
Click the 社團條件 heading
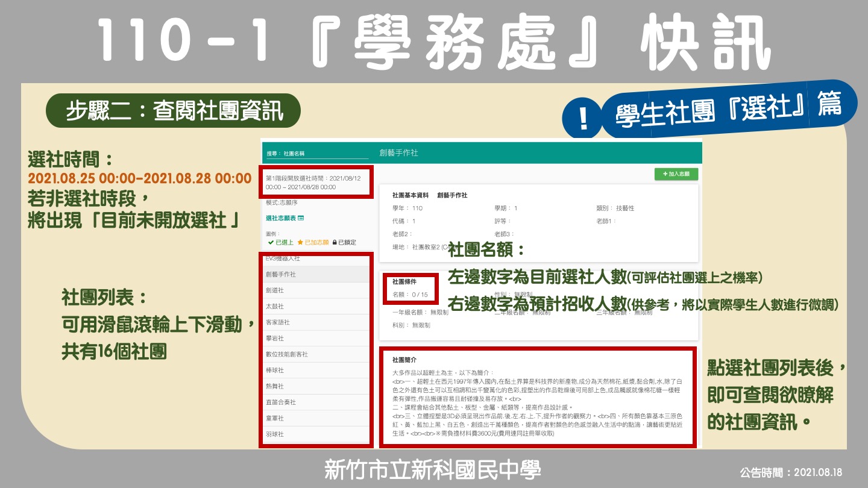click(404, 281)
